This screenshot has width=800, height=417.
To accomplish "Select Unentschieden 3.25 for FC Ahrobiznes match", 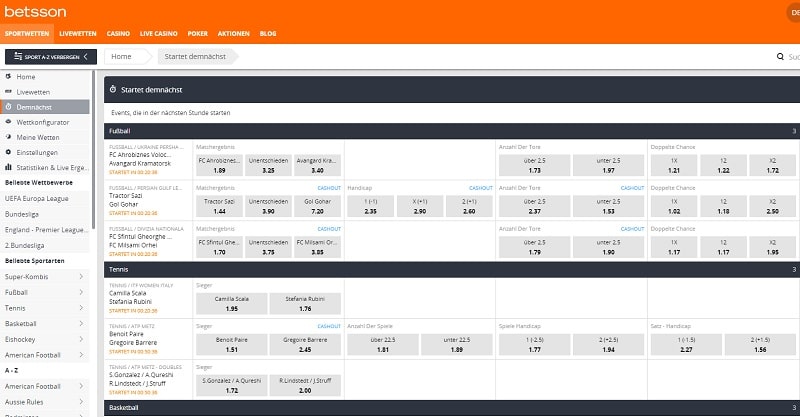I will click(x=268, y=165).
